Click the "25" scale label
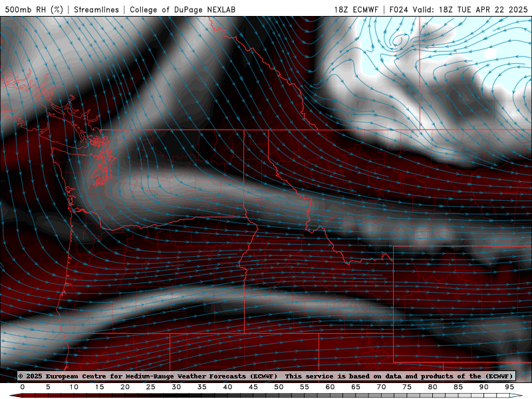 pyautogui.click(x=151, y=387)
